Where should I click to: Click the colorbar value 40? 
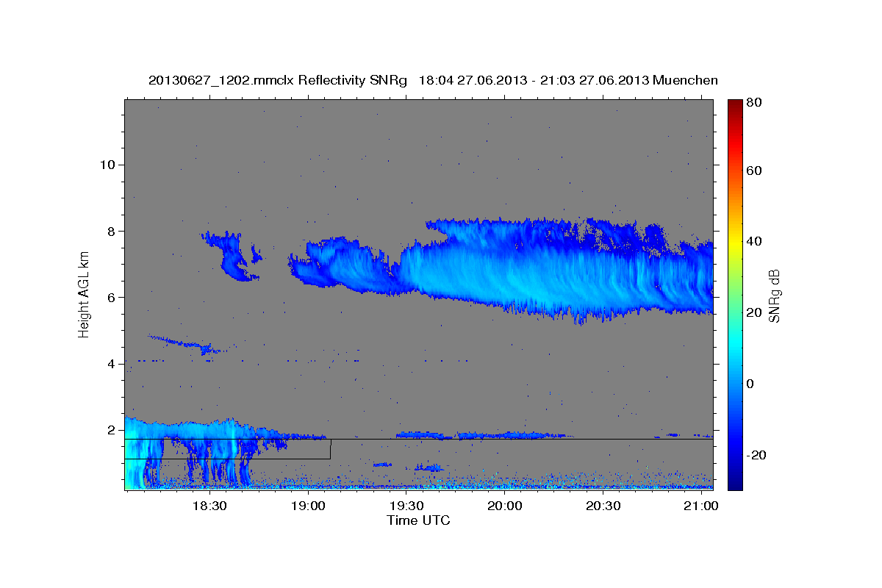(x=753, y=241)
